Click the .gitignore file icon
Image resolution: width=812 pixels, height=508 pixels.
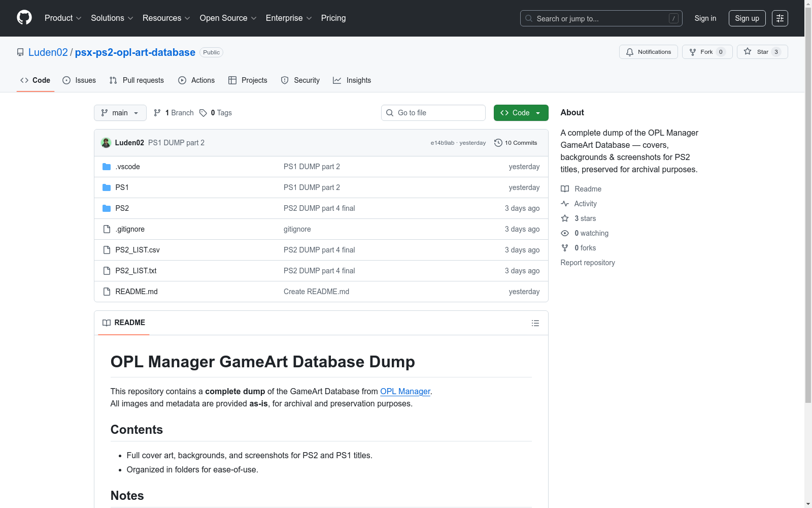point(107,229)
